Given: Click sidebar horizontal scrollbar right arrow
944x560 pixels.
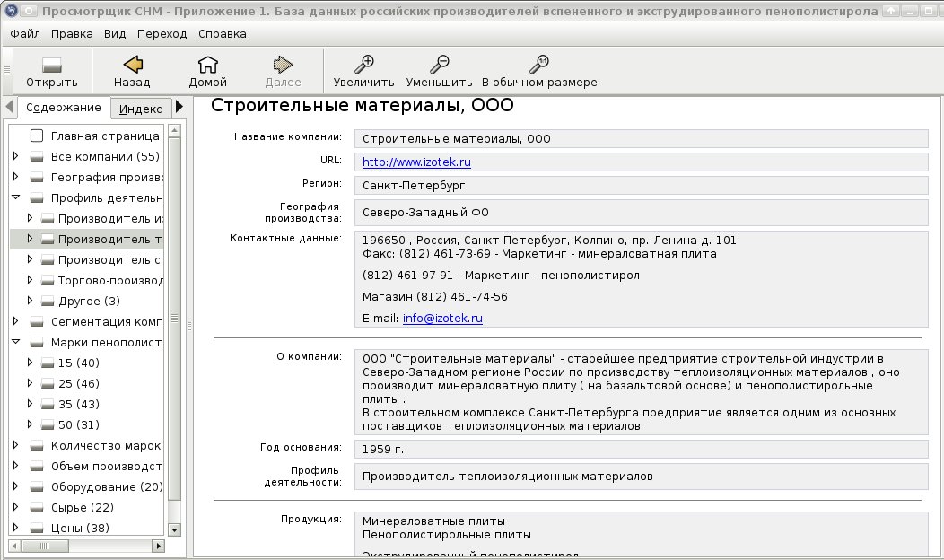Looking at the screenshot, I should [x=158, y=547].
